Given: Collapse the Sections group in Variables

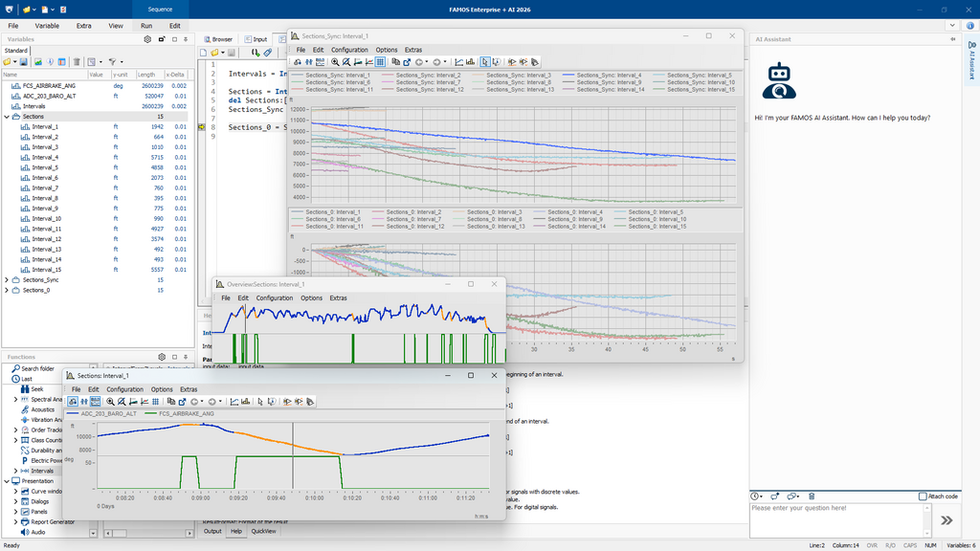Looking at the screenshot, I should click(x=8, y=117).
